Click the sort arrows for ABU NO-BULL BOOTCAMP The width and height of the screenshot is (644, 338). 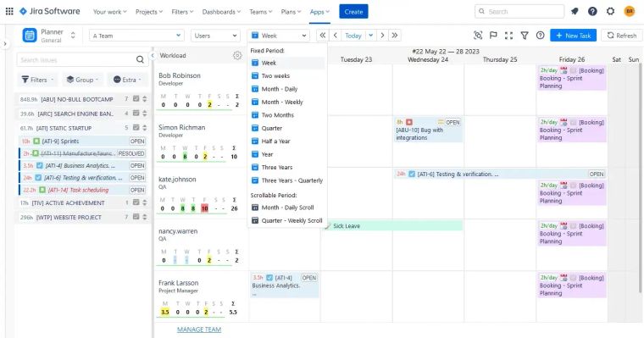144,99
